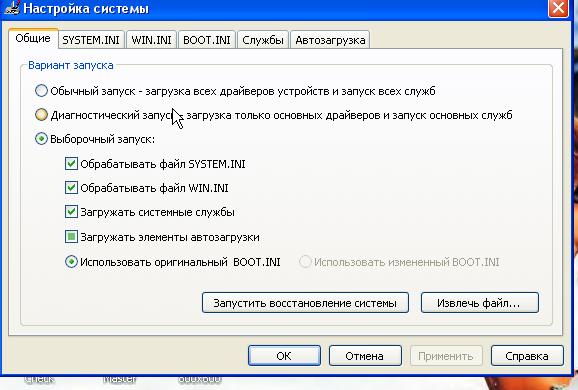Open help via Справка button

pyautogui.click(x=527, y=356)
